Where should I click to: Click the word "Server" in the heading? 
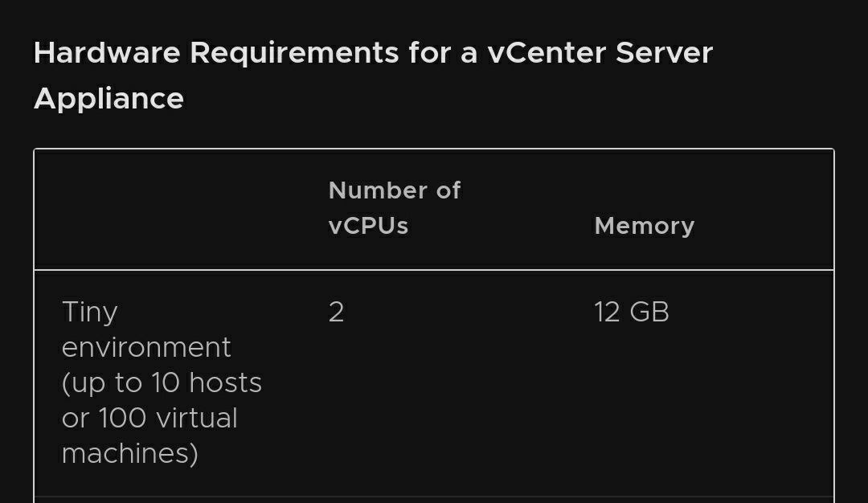pos(664,53)
